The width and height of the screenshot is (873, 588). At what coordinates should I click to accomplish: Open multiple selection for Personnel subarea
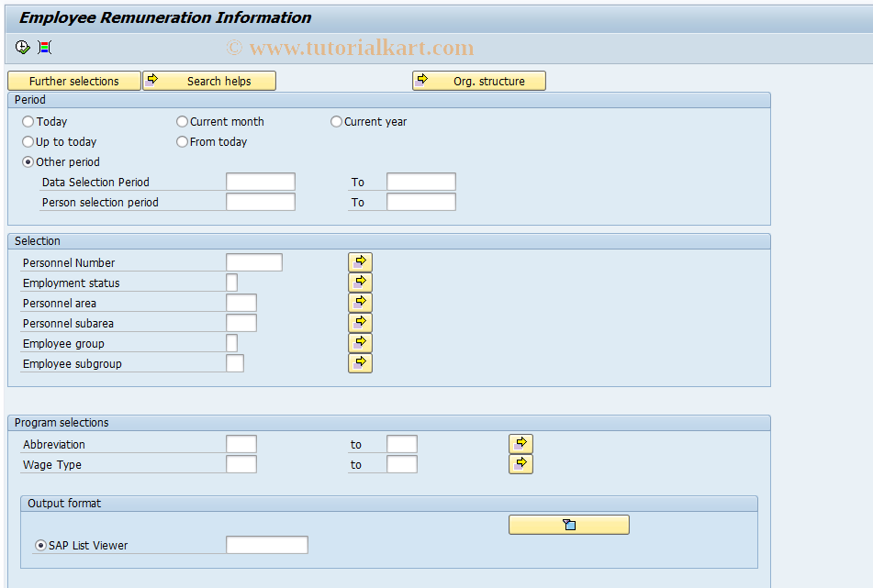tap(360, 322)
